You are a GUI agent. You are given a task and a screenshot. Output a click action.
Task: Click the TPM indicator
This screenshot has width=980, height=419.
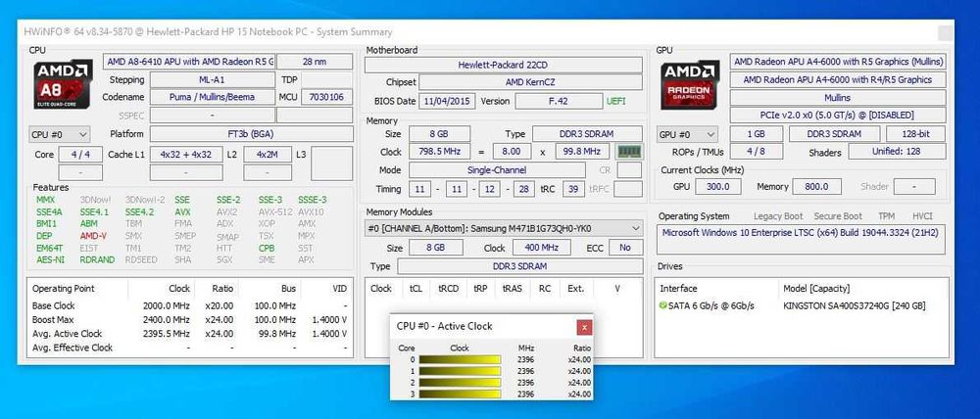(886, 216)
